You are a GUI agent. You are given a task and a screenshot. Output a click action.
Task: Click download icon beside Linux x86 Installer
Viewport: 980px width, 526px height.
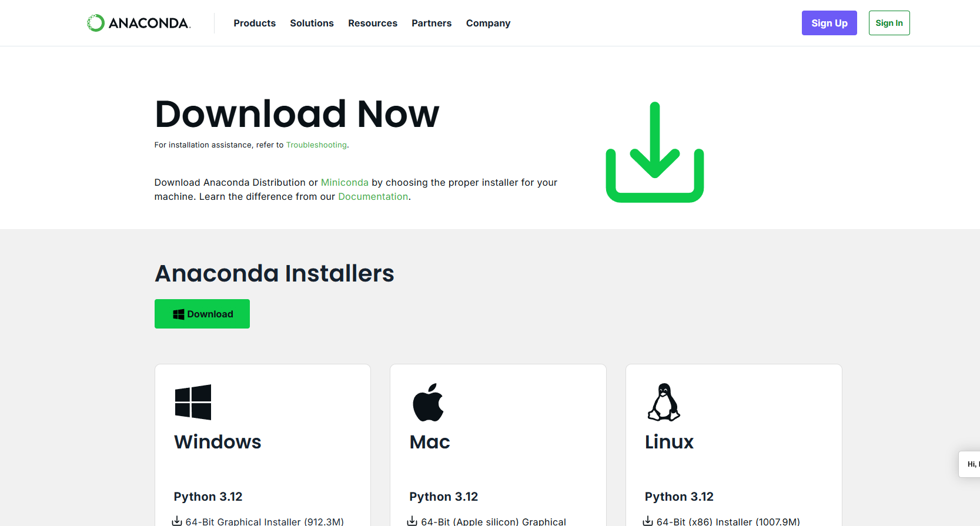click(x=648, y=521)
